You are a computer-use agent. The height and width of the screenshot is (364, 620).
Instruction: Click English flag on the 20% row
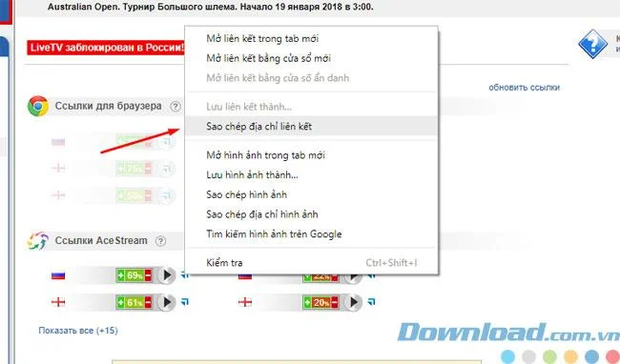pos(245,302)
